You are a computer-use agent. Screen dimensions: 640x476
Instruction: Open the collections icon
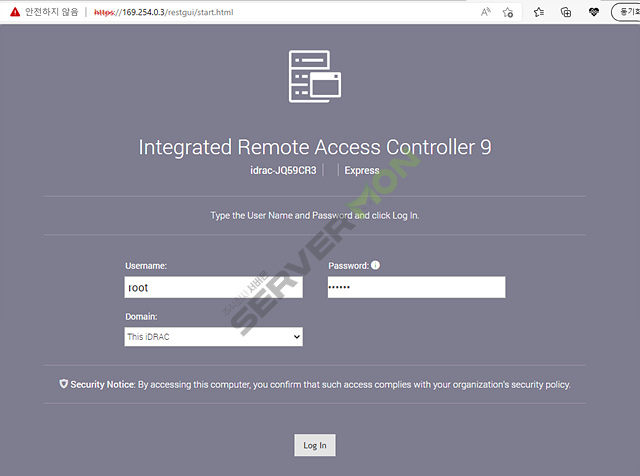pyautogui.click(x=566, y=12)
